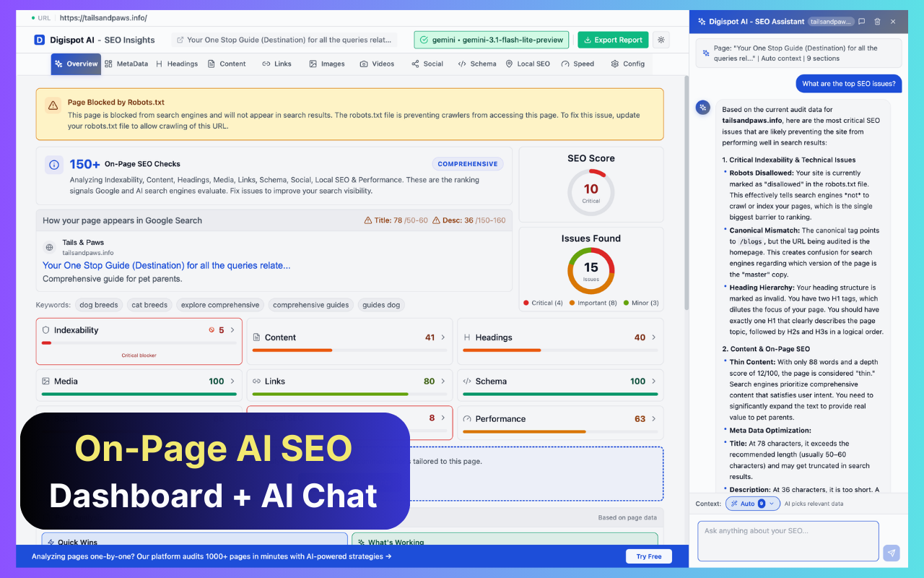The image size is (924, 578).
Task: Clear chat with the trash icon
Action: tap(877, 22)
